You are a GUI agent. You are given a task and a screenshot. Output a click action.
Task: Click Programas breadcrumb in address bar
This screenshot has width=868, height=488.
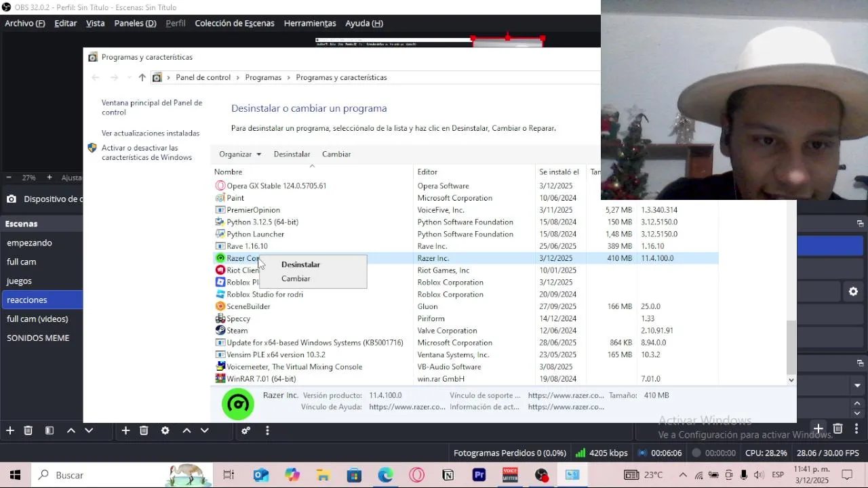tap(263, 77)
